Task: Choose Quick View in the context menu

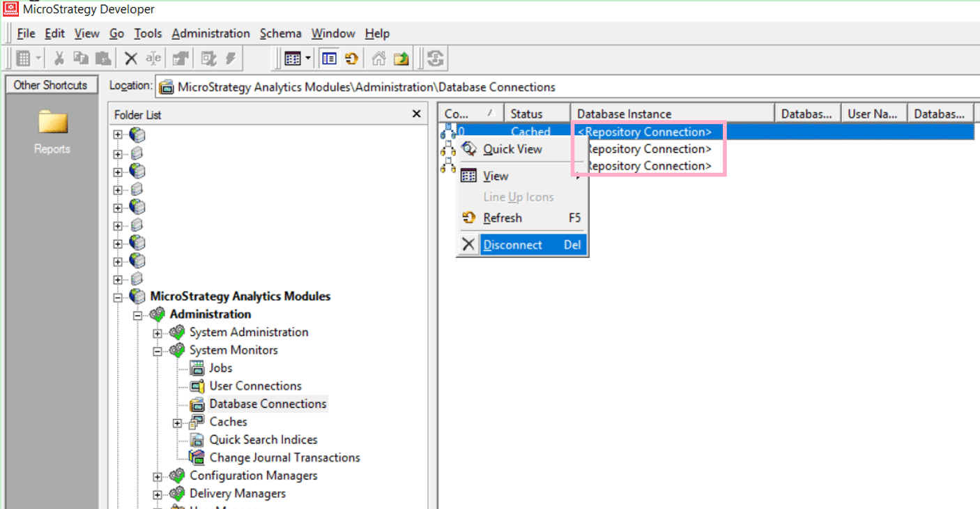Action: click(x=522, y=149)
